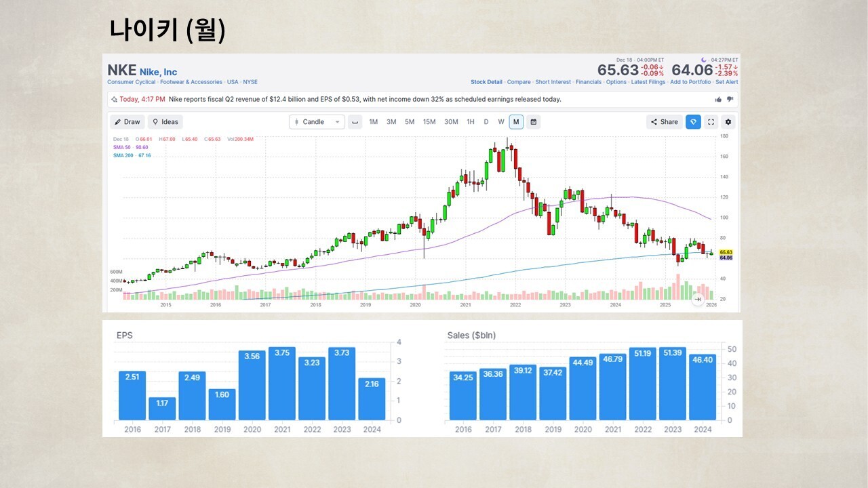Open the Draw tools with the pencil button
Image resolution: width=868 pixels, height=488 pixels.
pos(127,122)
